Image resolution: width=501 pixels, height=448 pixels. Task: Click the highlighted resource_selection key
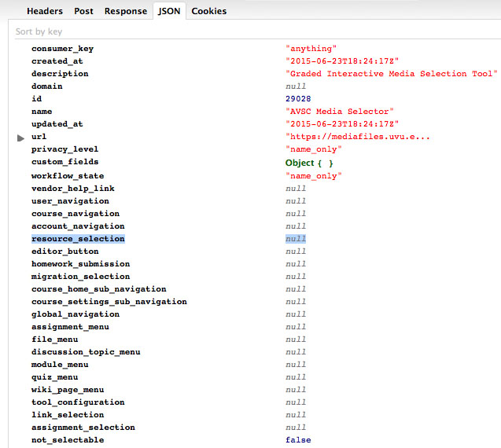click(x=78, y=239)
